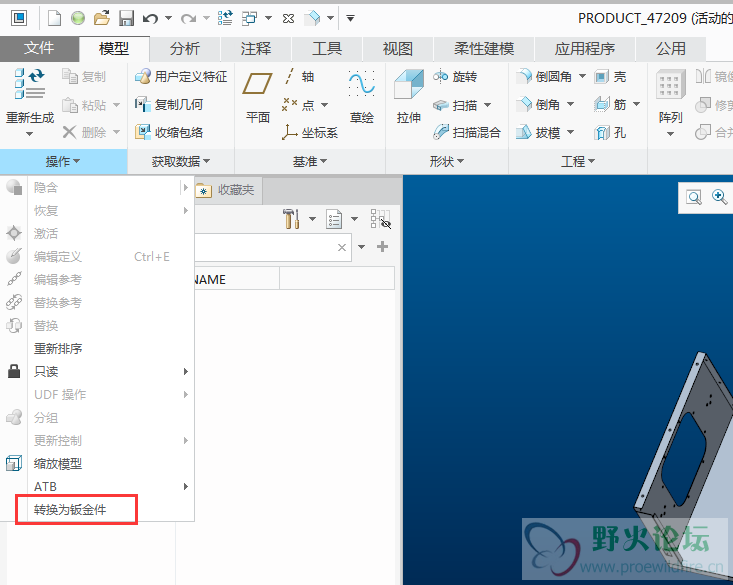Click the refit magnifier icon in graphics toolbar
Screen dimensions: 733x585
pyautogui.click(x=694, y=197)
